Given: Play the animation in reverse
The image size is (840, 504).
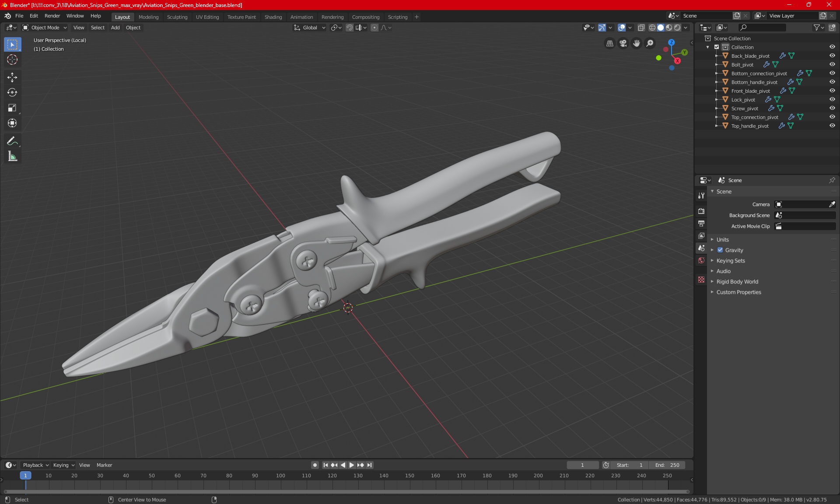Looking at the screenshot, I should [x=343, y=465].
